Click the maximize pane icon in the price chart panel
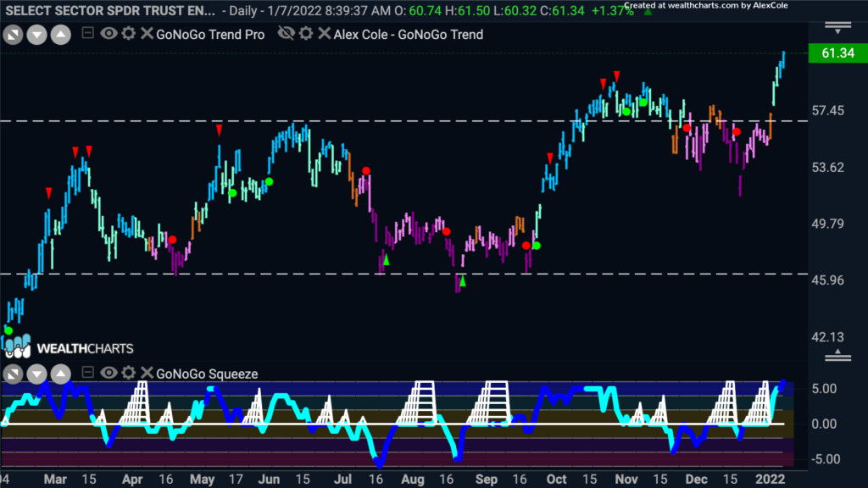The width and height of the screenshot is (868, 488). 13,35
